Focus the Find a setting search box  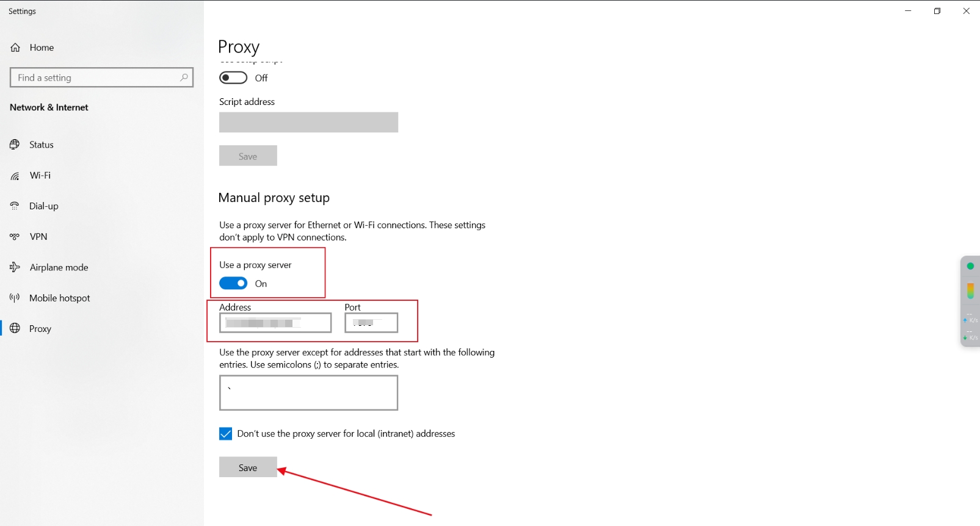point(95,77)
